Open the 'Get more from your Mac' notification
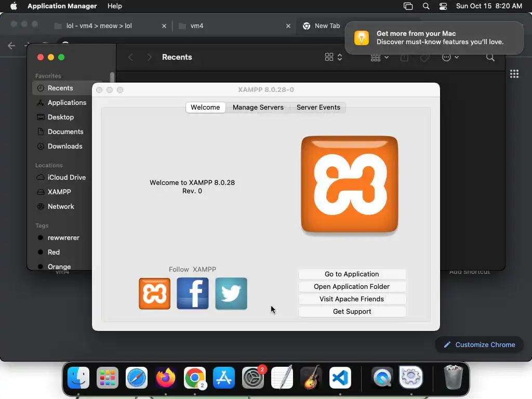 434,37
